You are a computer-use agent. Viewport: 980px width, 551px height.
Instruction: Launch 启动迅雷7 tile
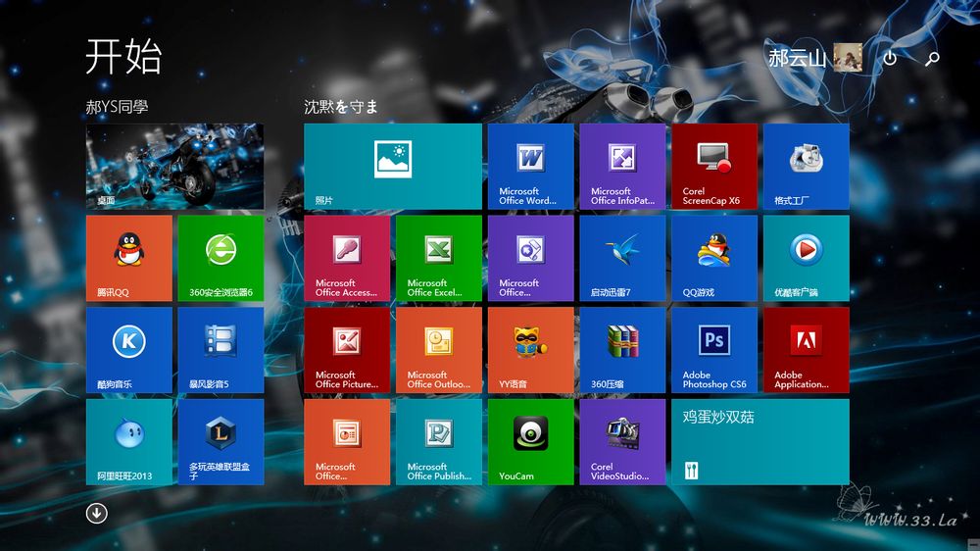coord(622,258)
